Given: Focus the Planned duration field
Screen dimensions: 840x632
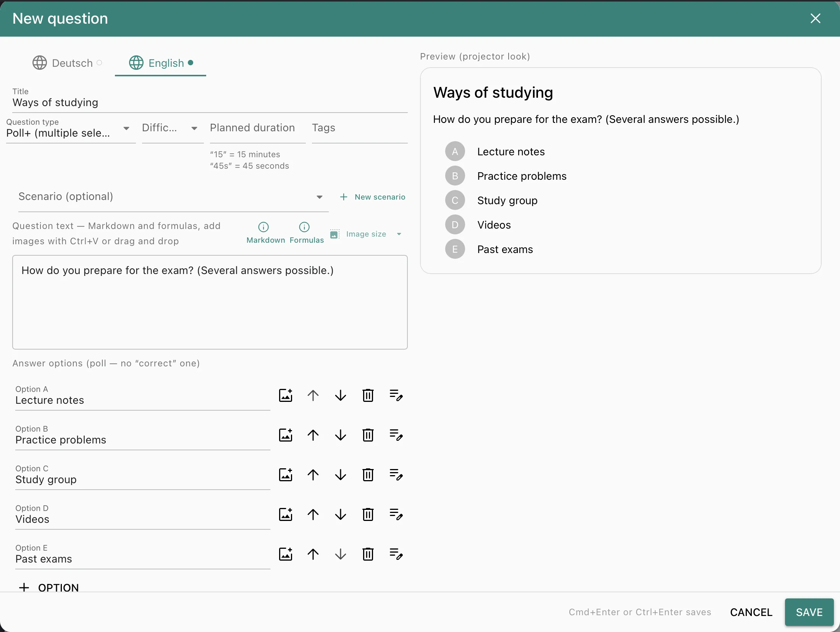Looking at the screenshot, I should pyautogui.click(x=258, y=130).
